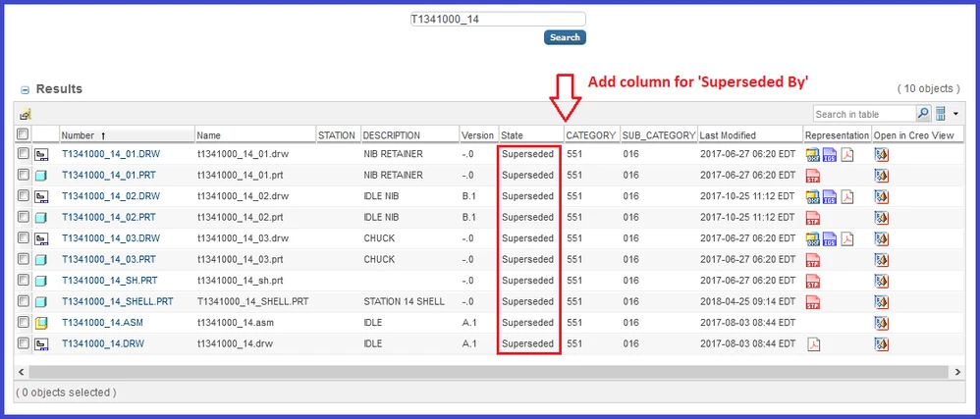The image size is (980, 419).
Task: Click the Search button
Action: coord(565,37)
